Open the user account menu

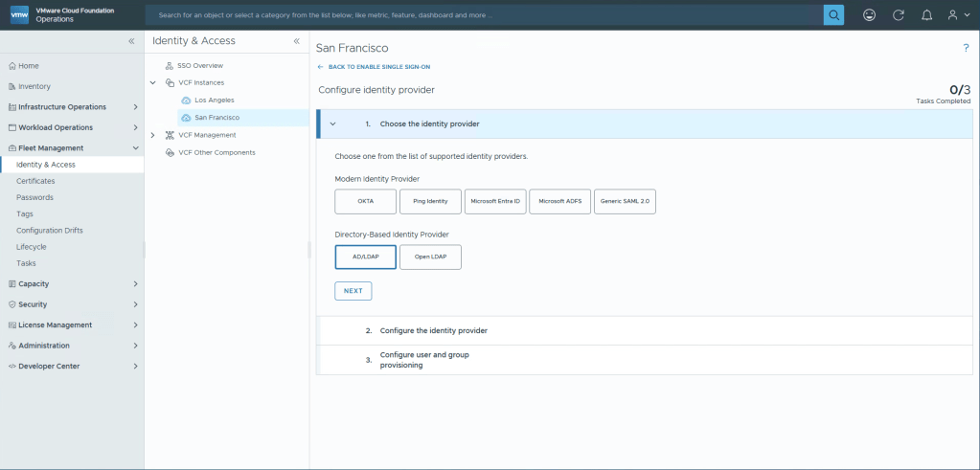point(956,15)
